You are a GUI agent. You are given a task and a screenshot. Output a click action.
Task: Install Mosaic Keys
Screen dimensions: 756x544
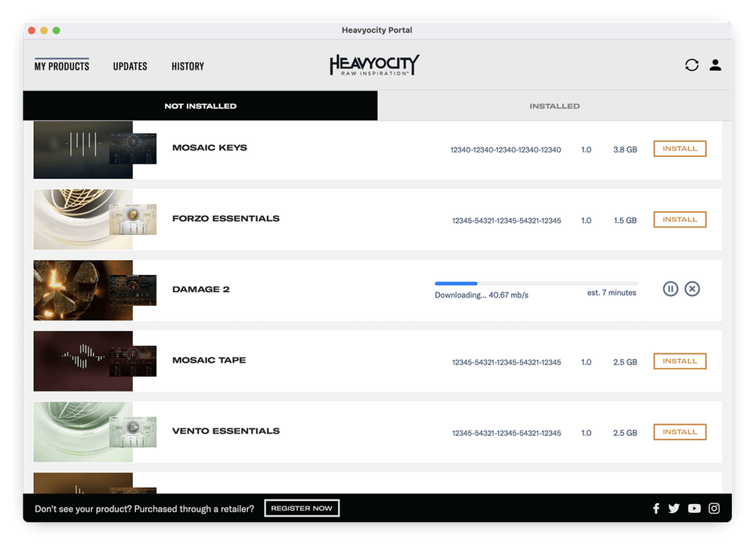coord(679,149)
